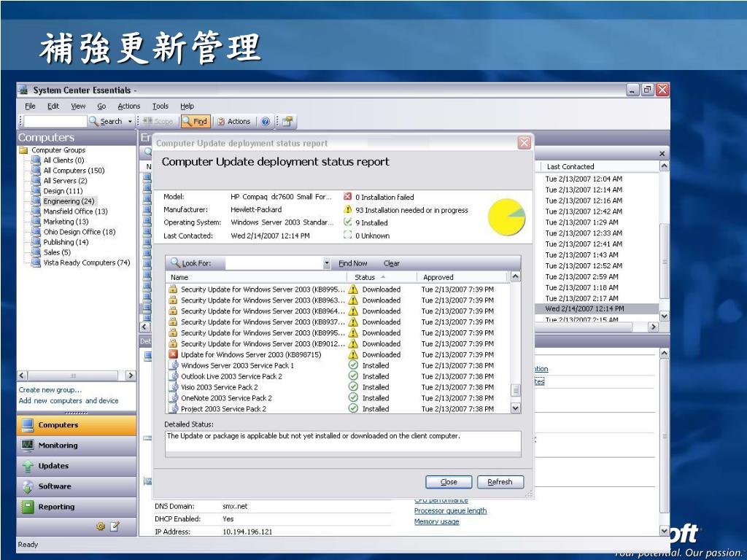Image resolution: width=747 pixels, height=560 pixels.
Task: Select the Sales (5) group
Action: pyautogui.click(x=57, y=252)
